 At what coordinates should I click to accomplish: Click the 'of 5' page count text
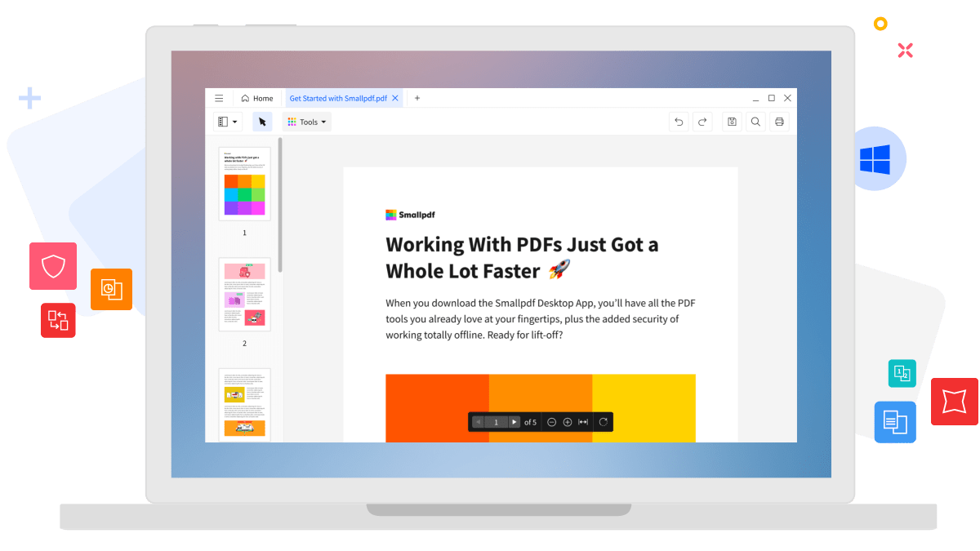pos(530,422)
